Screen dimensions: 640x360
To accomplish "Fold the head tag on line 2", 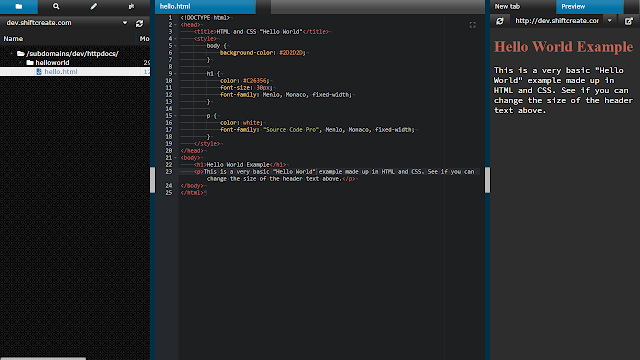I will [176, 25].
